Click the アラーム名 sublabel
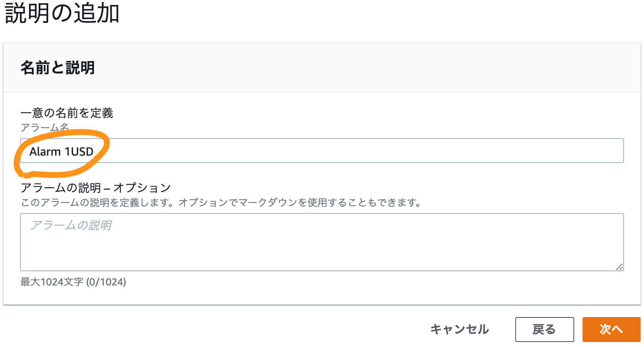644x347 pixels. pyautogui.click(x=45, y=127)
